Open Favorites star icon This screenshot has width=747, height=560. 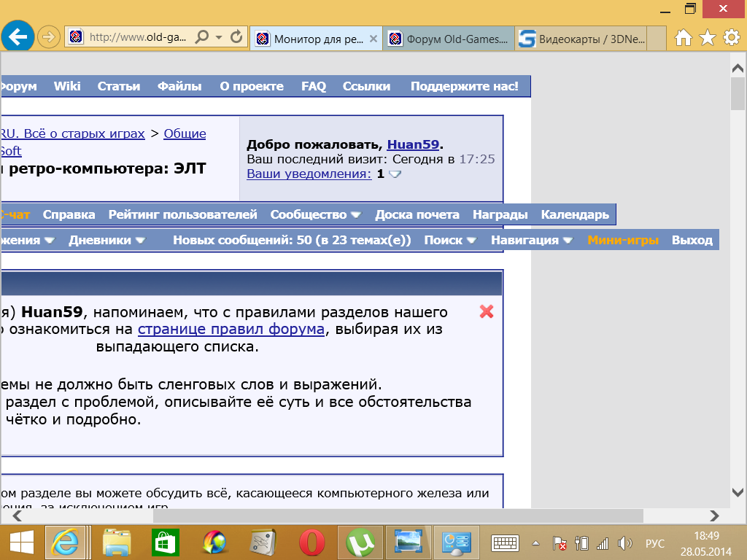708,37
